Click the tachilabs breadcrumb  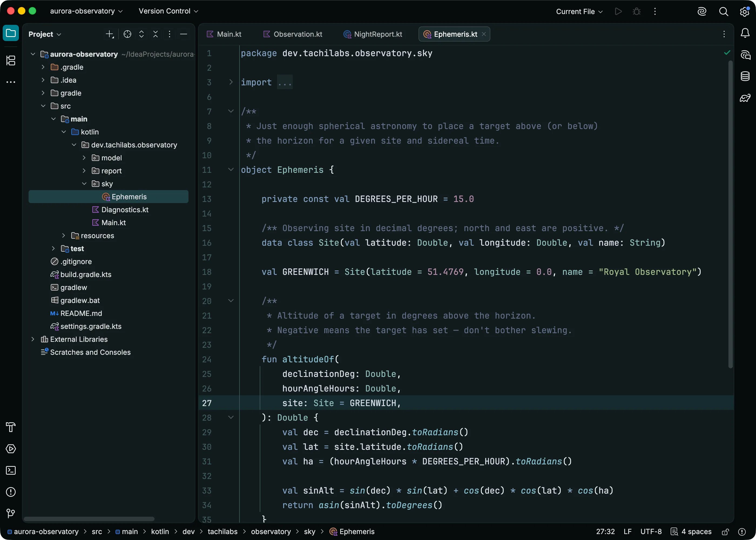[x=222, y=532]
